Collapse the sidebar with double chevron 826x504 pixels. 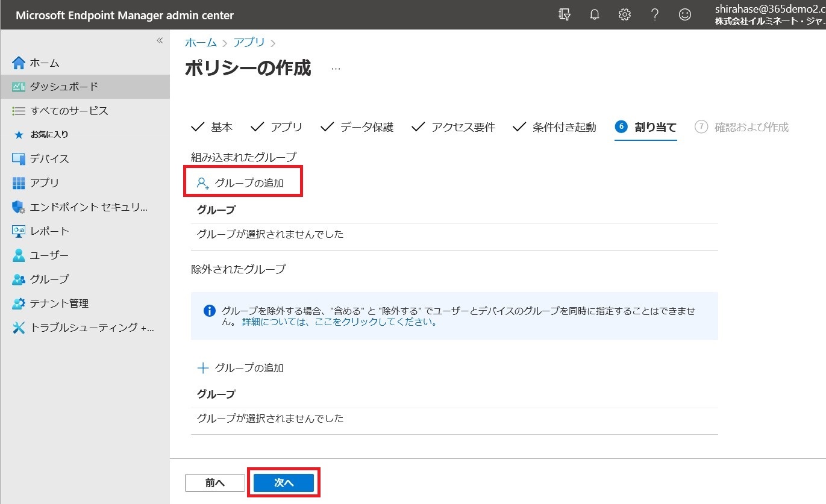160,40
